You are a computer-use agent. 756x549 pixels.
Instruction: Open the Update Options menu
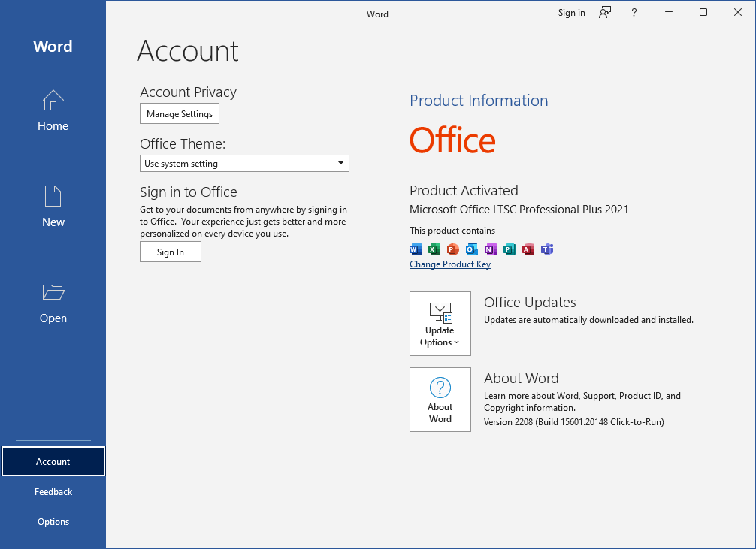click(x=440, y=324)
